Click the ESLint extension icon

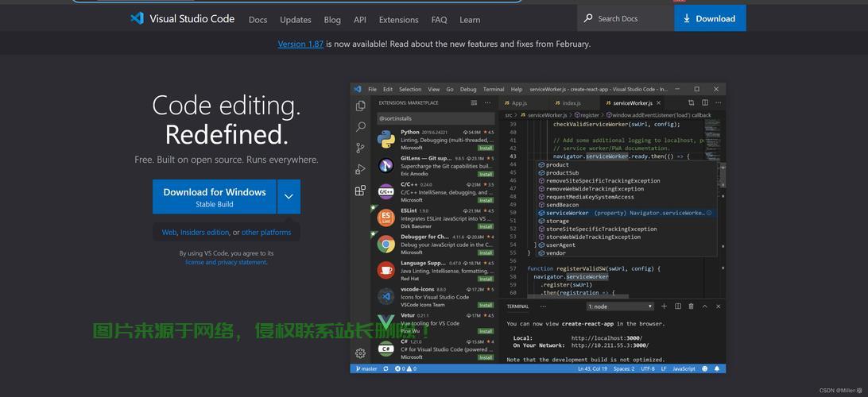[x=386, y=218]
